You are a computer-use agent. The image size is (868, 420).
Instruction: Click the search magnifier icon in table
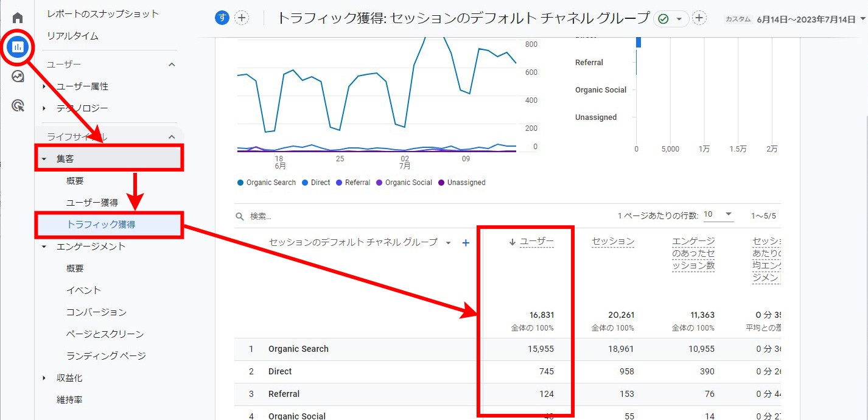coord(240,216)
